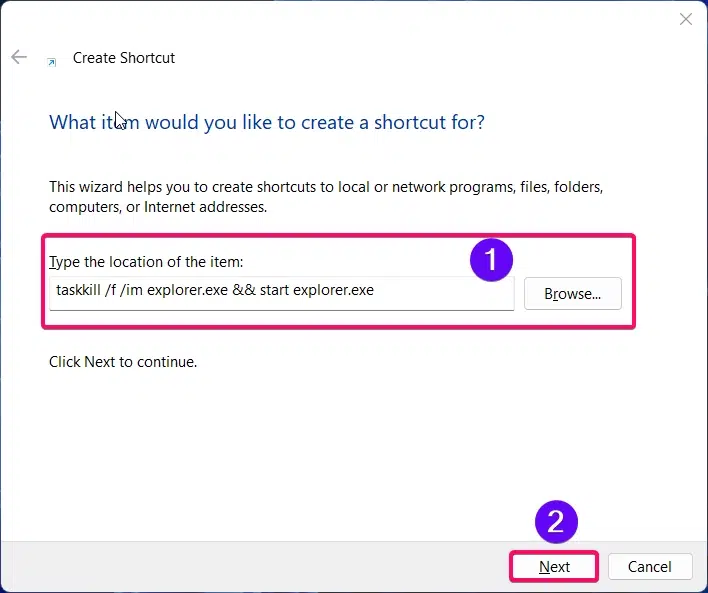The image size is (708, 593).
Task: Click the back arrow in wizard header
Action: click(19, 57)
